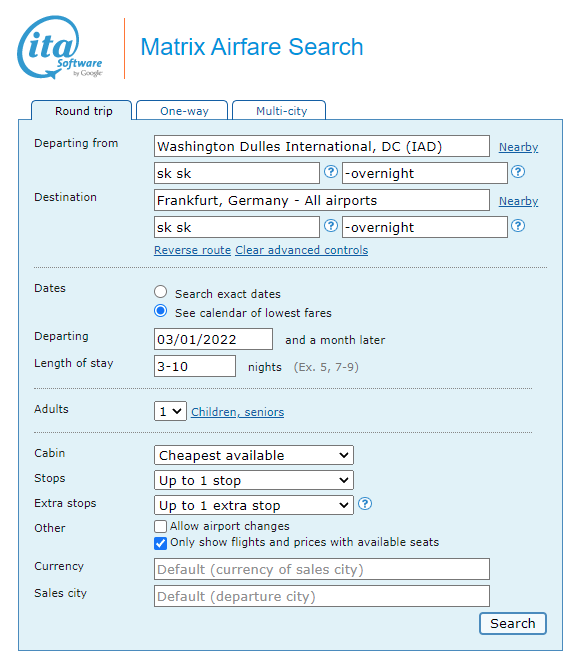The image size is (582, 670).
Task: Click the help icon next to Extra stops
Action: tap(364, 504)
